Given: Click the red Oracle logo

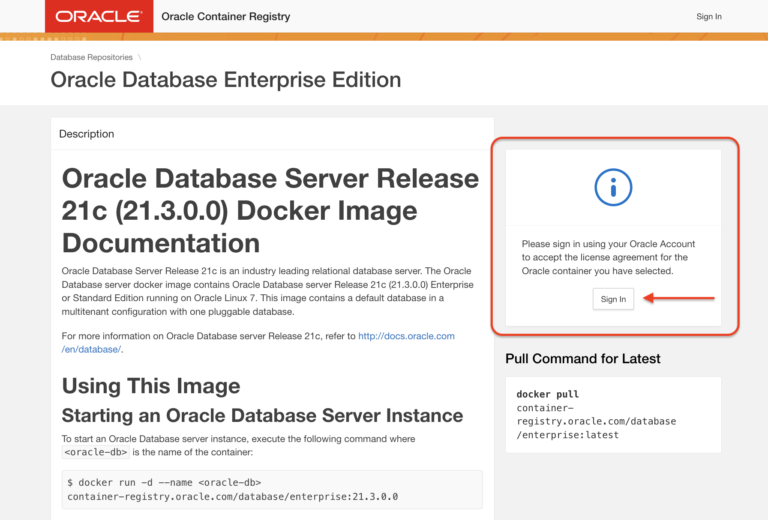Looking at the screenshot, I should (98, 17).
